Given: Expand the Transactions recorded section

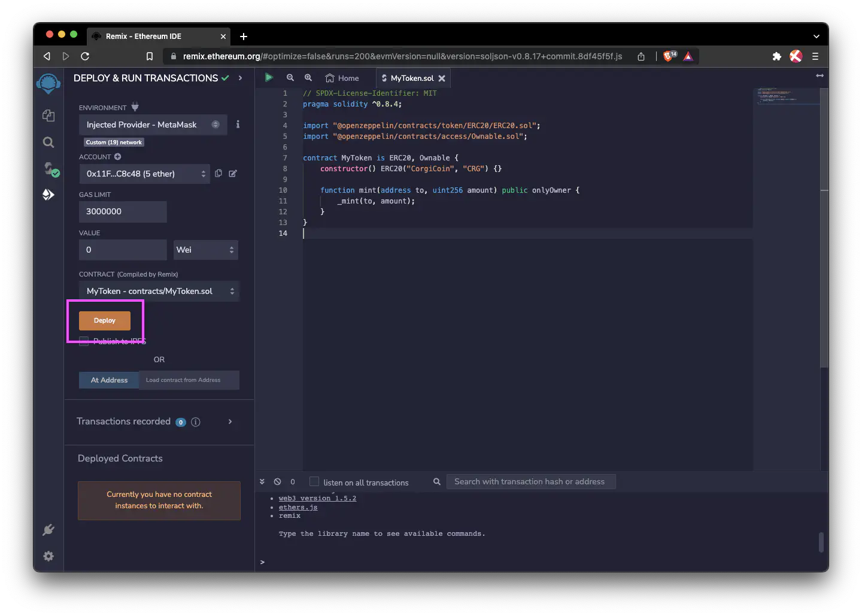Looking at the screenshot, I should tap(230, 421).
